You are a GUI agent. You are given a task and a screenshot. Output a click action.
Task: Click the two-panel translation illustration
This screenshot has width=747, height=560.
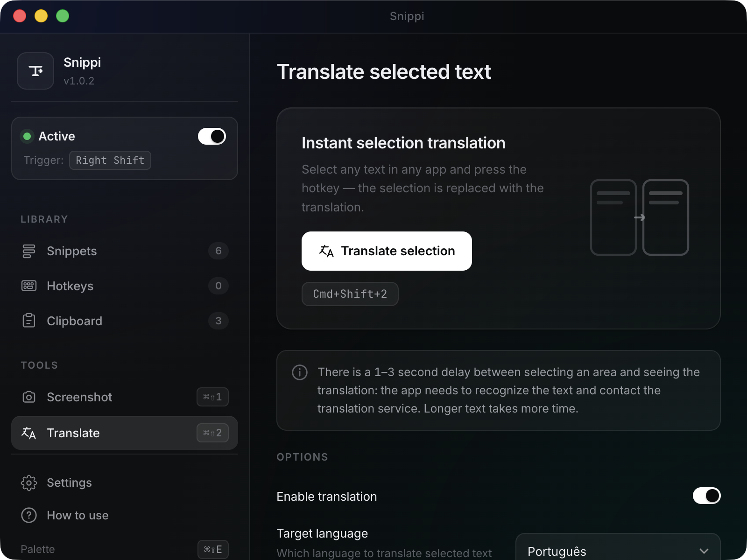640,217
